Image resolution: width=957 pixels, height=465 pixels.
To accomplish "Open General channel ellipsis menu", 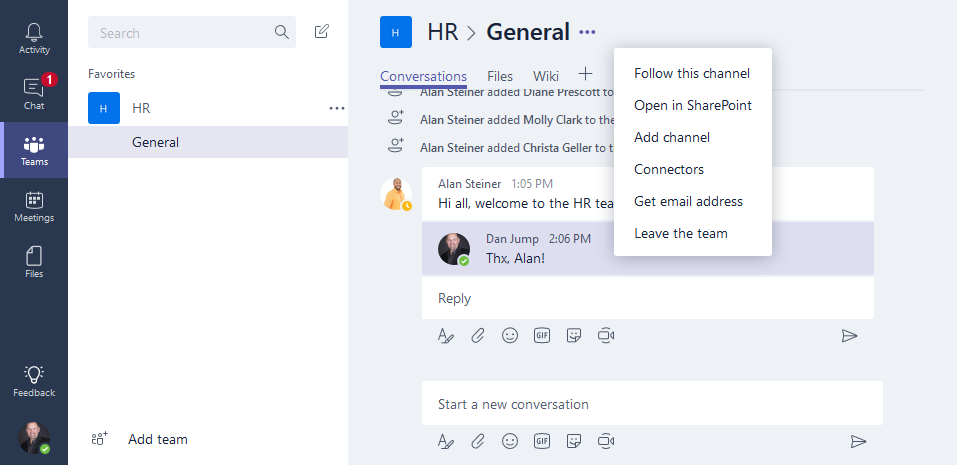I will (x=587, y=32).
